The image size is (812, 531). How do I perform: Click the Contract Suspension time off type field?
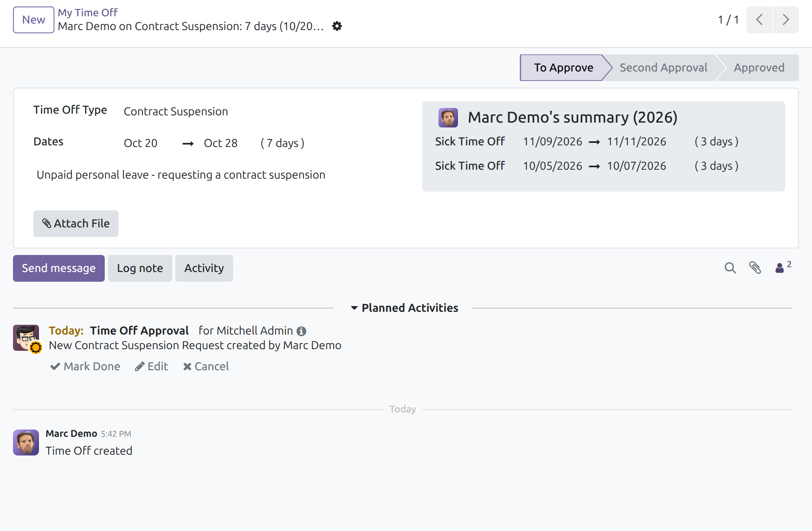[x=176, y=111]
